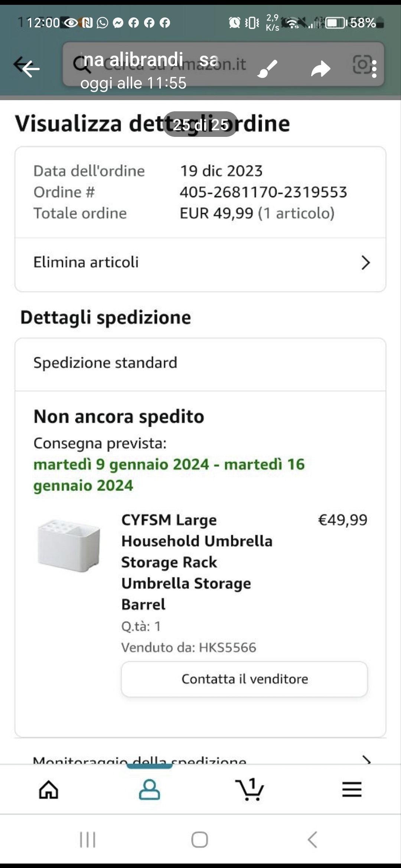Tap the camera scan icon
Image resolution: width=401 pixels, height=868 pixels.
361,65
